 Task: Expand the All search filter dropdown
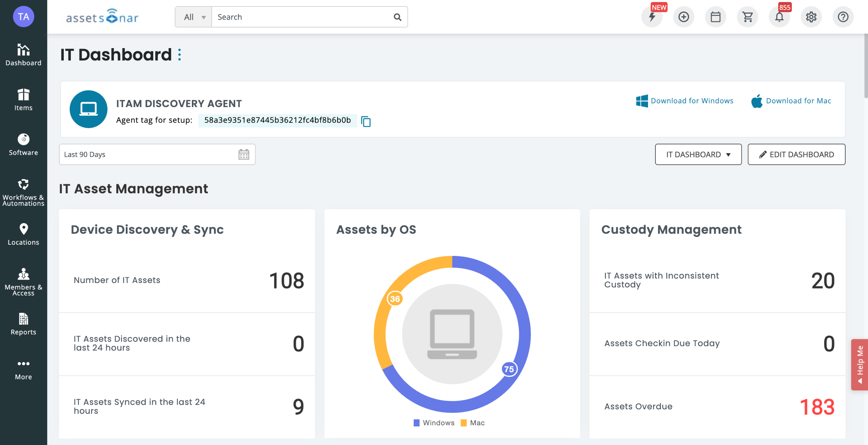click(194, 17)
